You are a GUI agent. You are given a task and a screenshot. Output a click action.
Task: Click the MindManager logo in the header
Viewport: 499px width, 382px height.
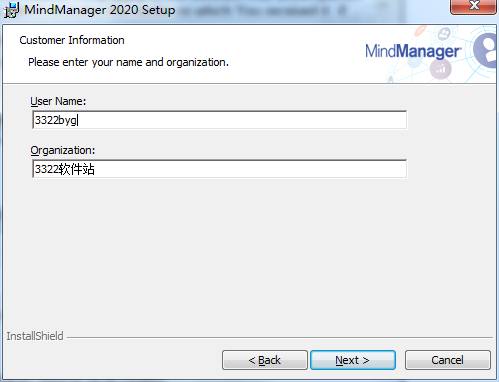(x=413, y=51)
